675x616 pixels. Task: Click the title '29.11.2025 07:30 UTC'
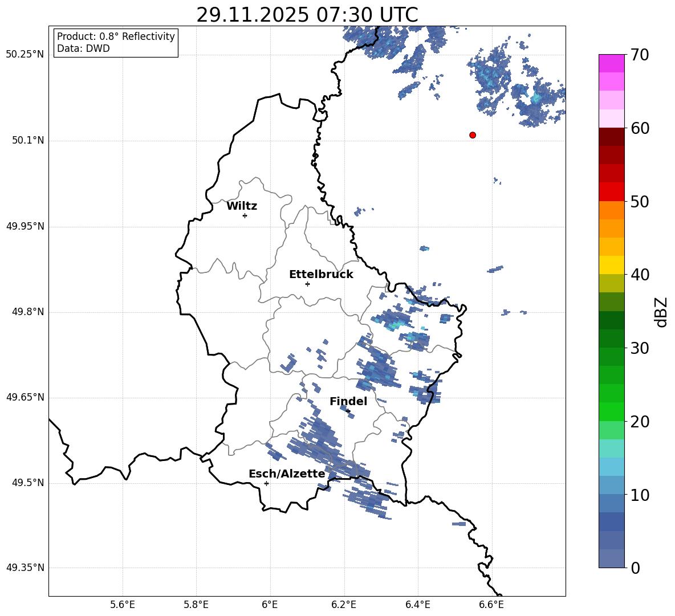click(307, 15)
